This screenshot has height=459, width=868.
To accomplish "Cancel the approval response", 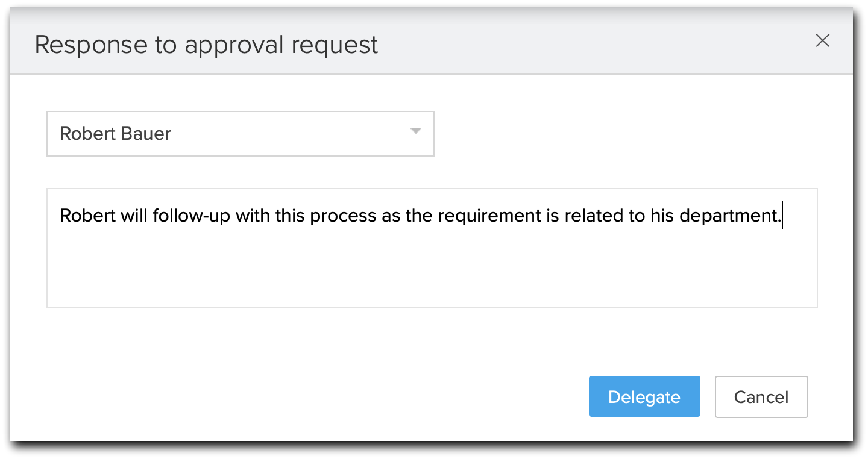I will pos(761,397).
